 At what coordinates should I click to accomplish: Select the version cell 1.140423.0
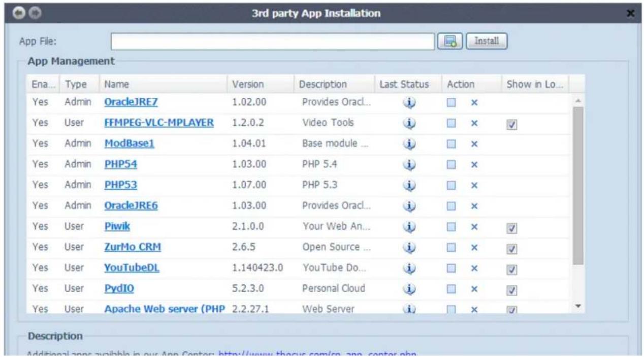(x=257, y=268)
